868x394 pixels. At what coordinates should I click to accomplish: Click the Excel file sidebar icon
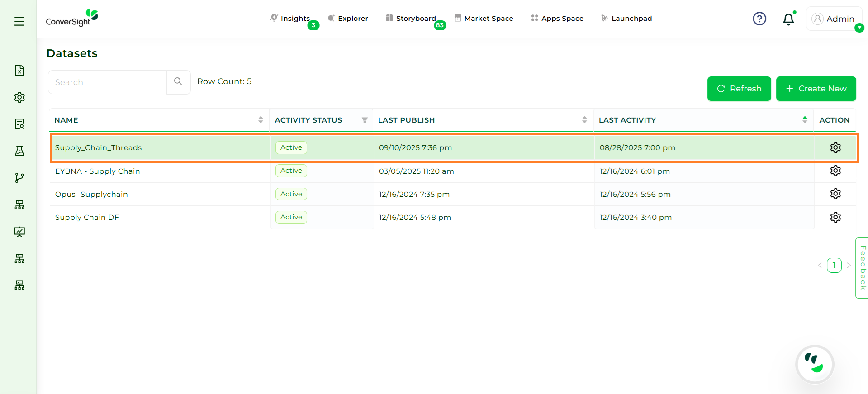tap(19, 70)
